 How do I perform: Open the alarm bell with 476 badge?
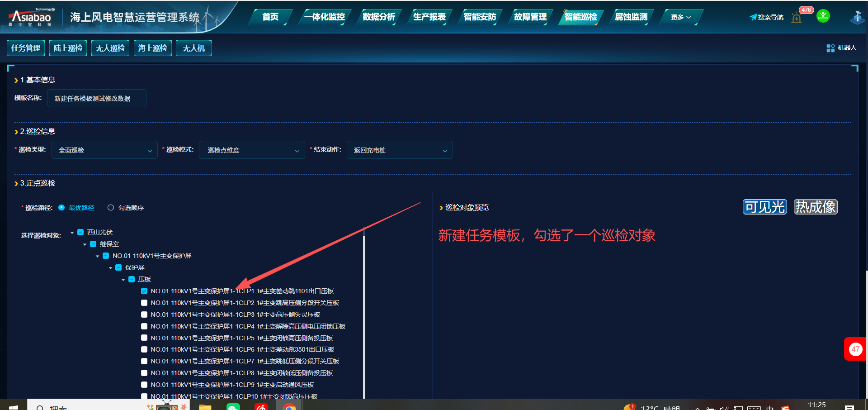797,18
